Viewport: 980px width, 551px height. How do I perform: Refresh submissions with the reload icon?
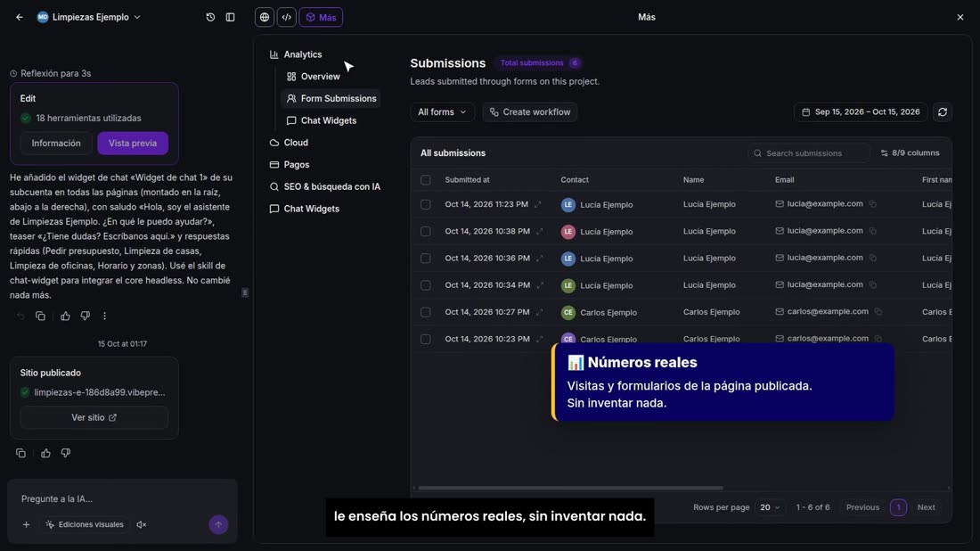943,112
